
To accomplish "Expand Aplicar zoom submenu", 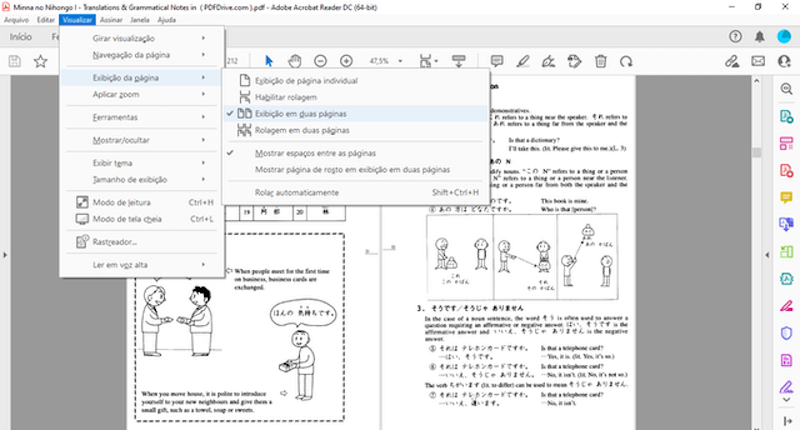I will point(141,94).
